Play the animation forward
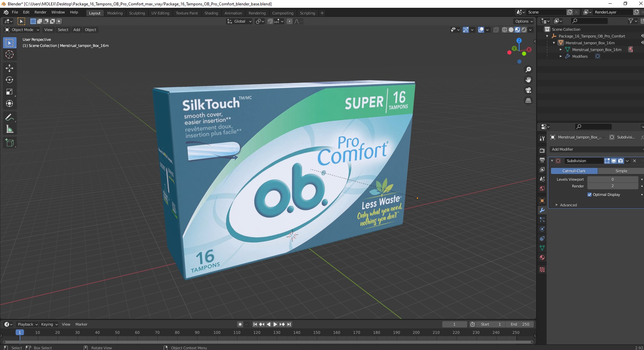The image size is (644, 350). pyautogui.click(x=275, y=324)
